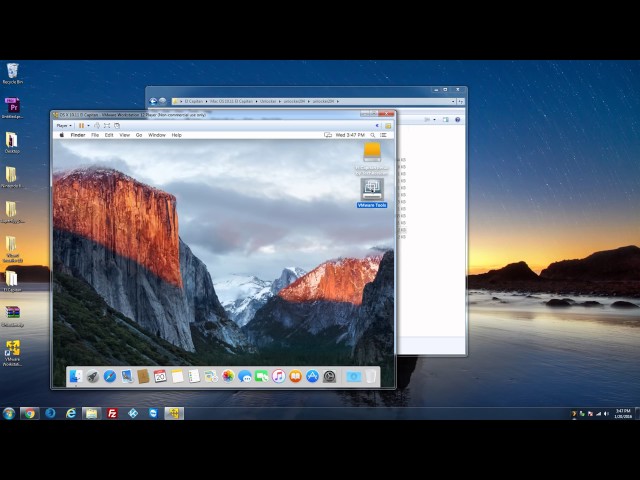640x480 pixels.
Task: Click the display mirroring icon in menu bar
Action: 327,135
